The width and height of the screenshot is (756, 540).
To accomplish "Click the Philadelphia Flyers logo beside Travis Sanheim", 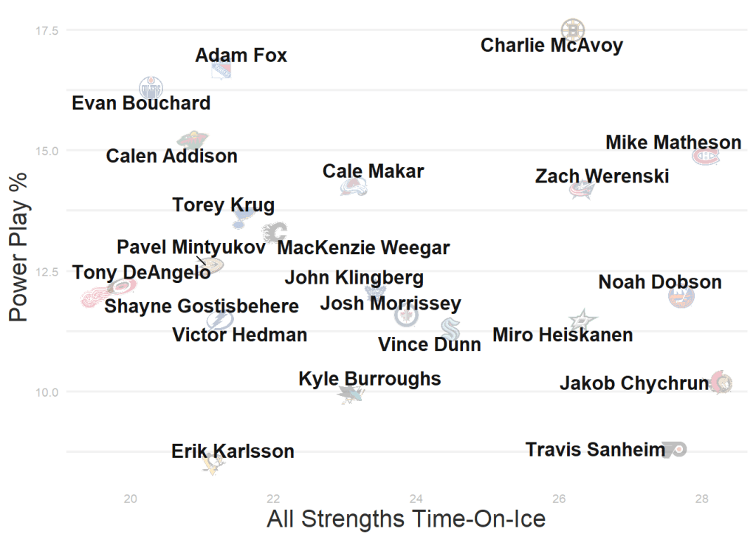I will click(x=675, y=449).
